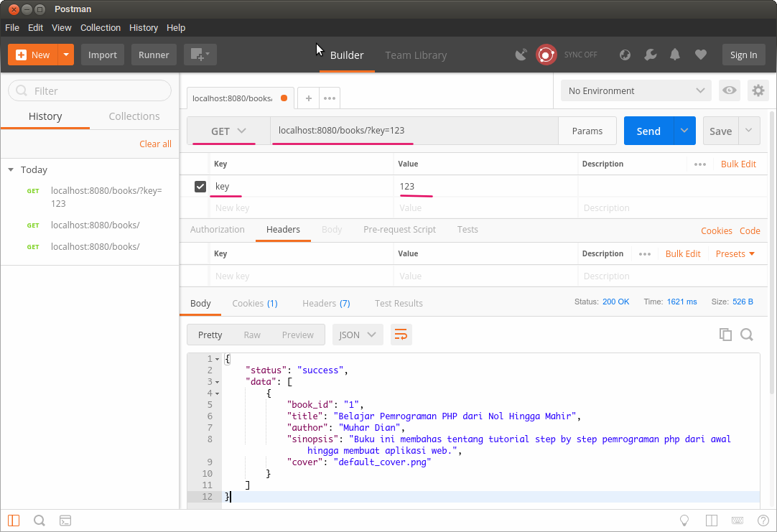The height and width of the screenshot is (532, 777).
Task: Open the manage environments gear icon
Action: tap(758, 90)
